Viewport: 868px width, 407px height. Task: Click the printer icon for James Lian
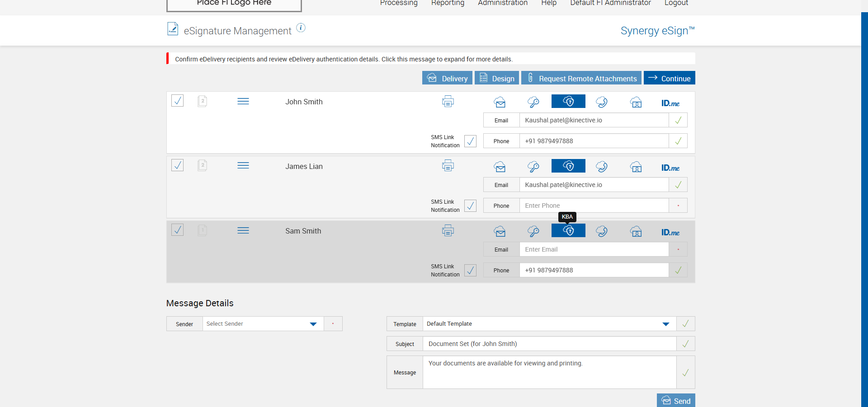[448, 166]
